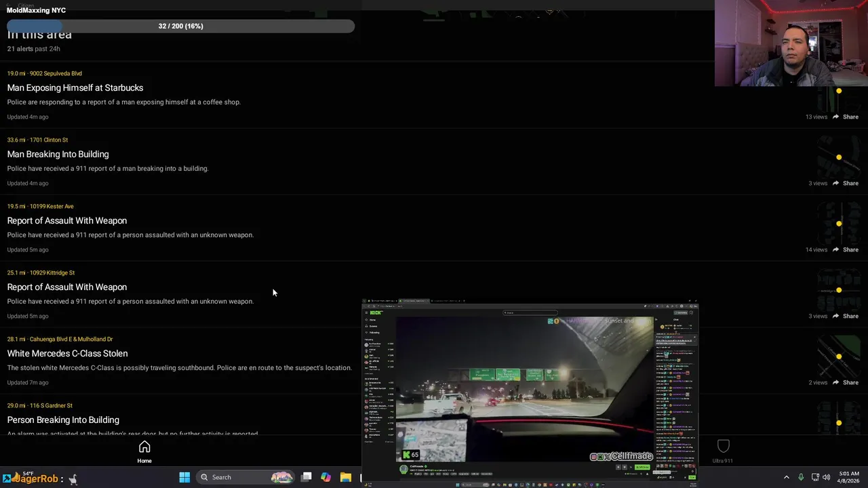
Task: Open map thumbnail for 1701 Clinton St alert
Action: tap(839, 157)
